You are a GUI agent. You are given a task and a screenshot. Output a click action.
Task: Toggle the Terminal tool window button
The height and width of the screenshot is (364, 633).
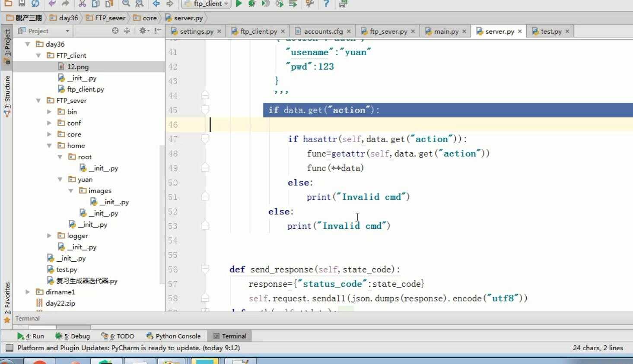coord(230,336)
